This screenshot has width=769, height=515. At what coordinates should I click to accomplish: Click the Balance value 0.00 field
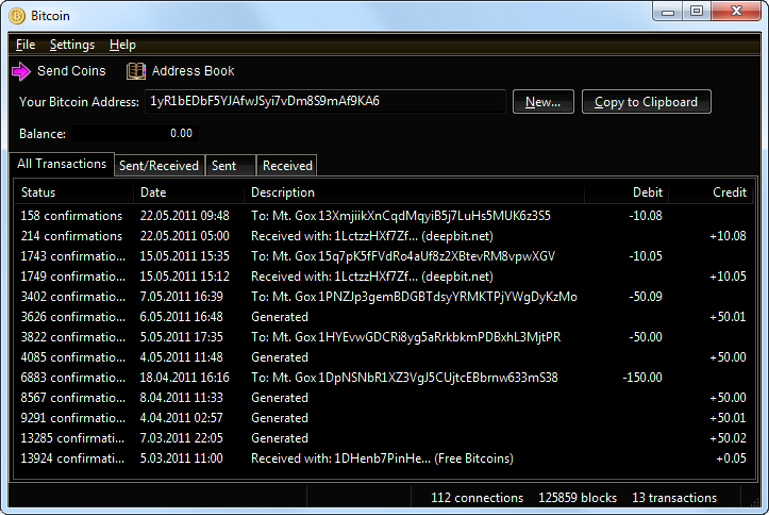(x=135, y=133)
